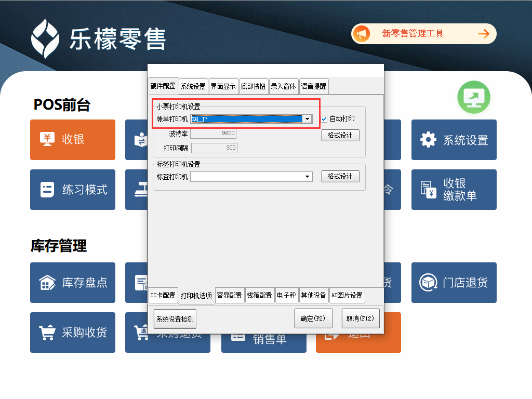Open 系统设置 tile on main screen

tap(454, 139)
